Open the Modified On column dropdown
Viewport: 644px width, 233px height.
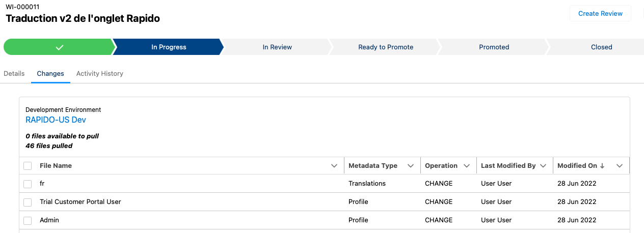tap(620, 166)
